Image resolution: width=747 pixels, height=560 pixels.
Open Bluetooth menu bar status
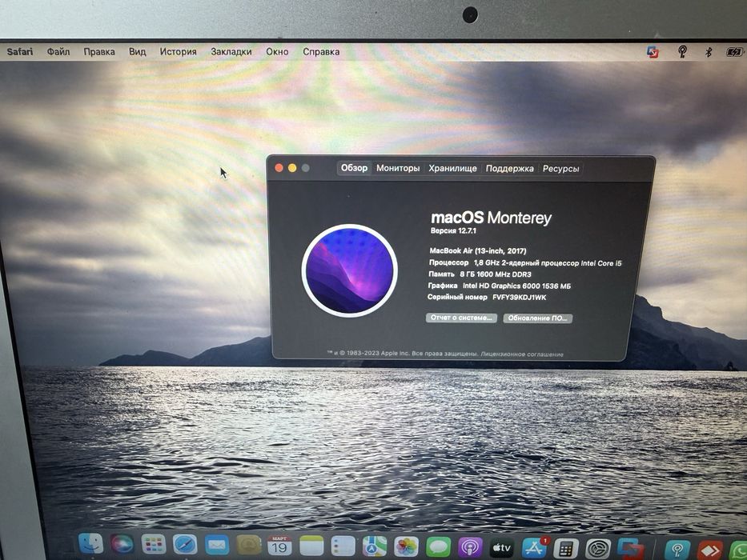[x=709, y=52]
